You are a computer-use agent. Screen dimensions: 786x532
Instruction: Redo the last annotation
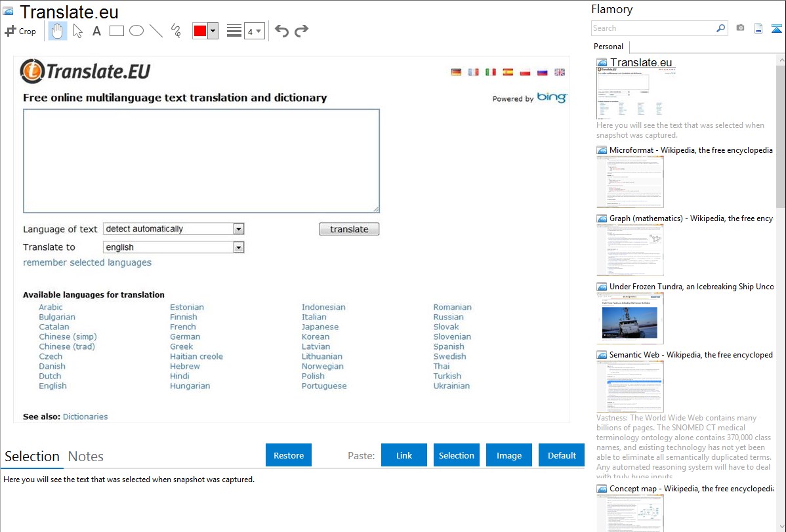[301, 31]
